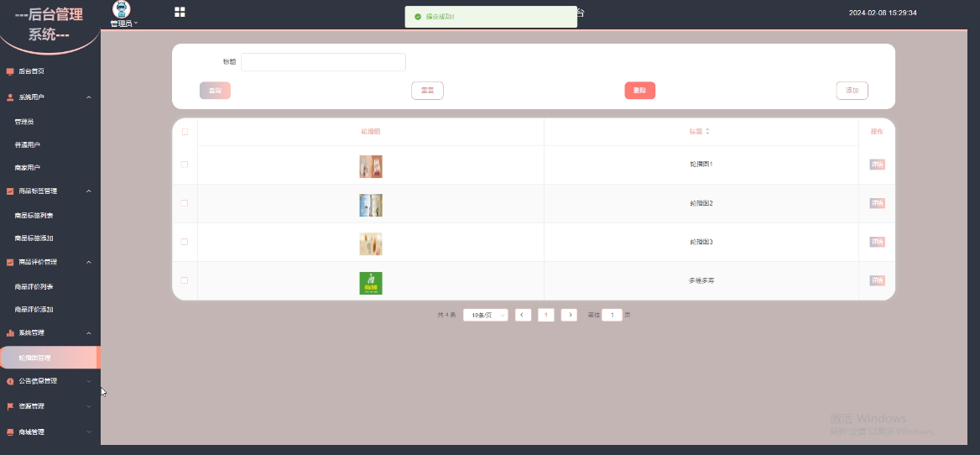This screenshot has width=980, height=455.
Task: Open 商品标签列表 submenu item
Action: (x=34, y=216)
